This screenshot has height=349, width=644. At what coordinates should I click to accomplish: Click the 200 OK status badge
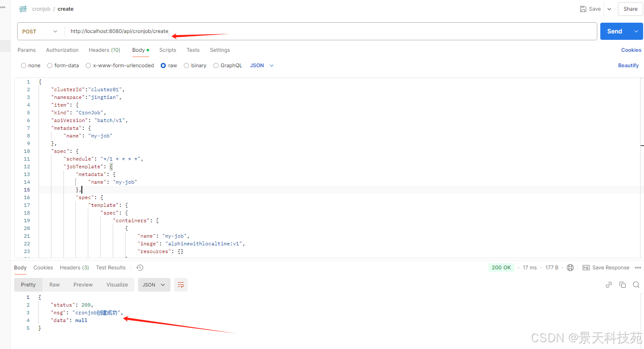pyautogui.click(x=501, y=268)
